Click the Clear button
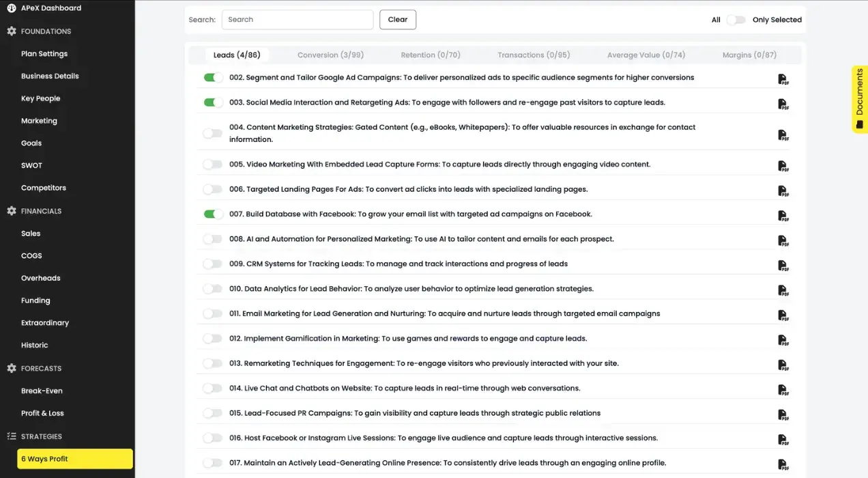The width and height of the screenshot is (868, 478). click(398, 20)
